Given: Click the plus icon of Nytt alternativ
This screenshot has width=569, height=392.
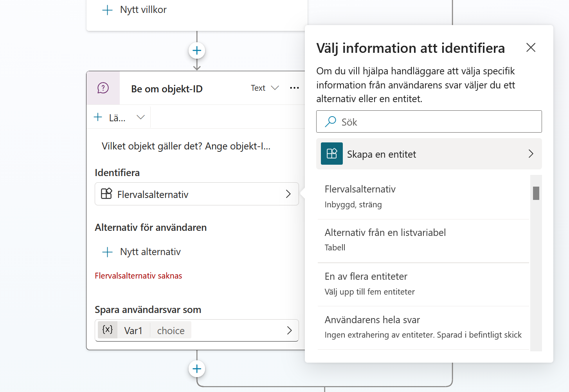Looking at the screenshot, I should [107, 252].
